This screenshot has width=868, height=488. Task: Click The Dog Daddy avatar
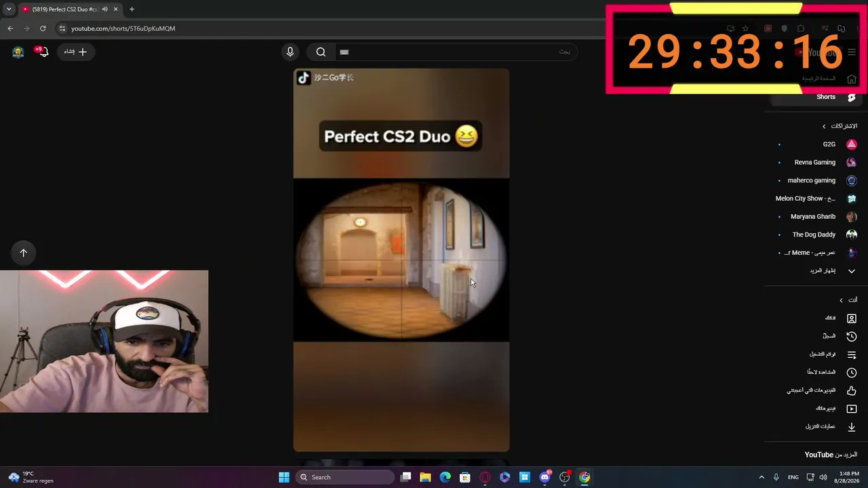click(x=852, y=235)
